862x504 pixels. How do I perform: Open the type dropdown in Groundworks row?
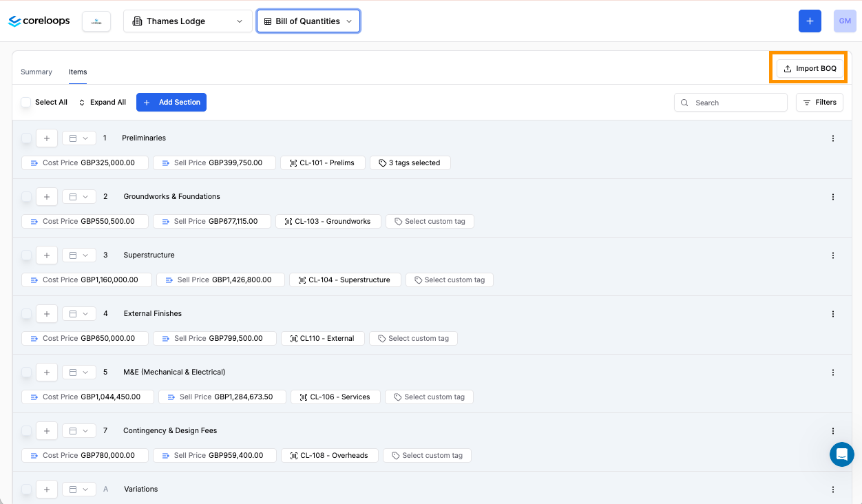click(78, 197)
